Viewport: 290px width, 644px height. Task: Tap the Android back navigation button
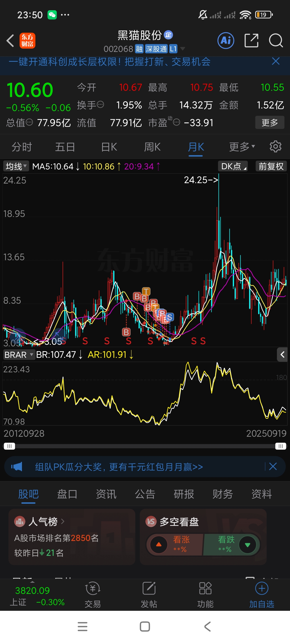pos(207,626)
